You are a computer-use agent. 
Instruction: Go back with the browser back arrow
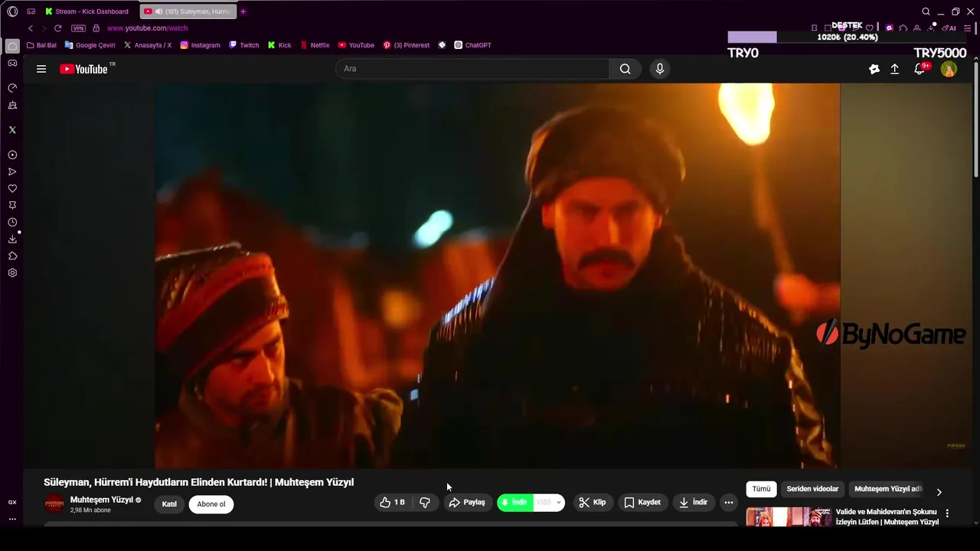pyautogui.click(x=31, y=28)
